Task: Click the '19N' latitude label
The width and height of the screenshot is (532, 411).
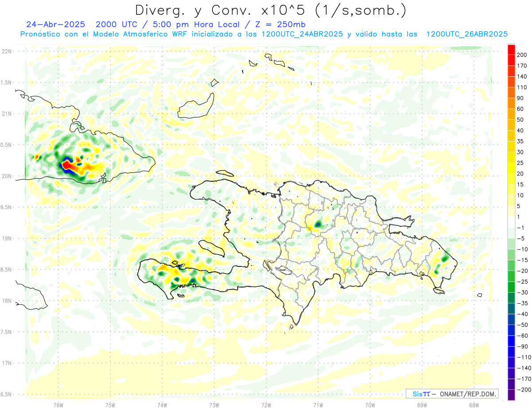Action: 7,239
